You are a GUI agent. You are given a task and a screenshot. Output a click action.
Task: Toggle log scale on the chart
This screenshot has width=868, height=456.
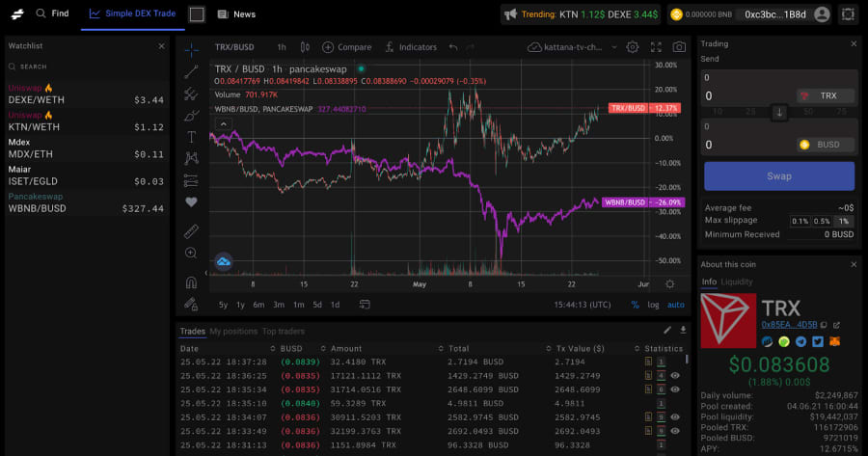653,305
